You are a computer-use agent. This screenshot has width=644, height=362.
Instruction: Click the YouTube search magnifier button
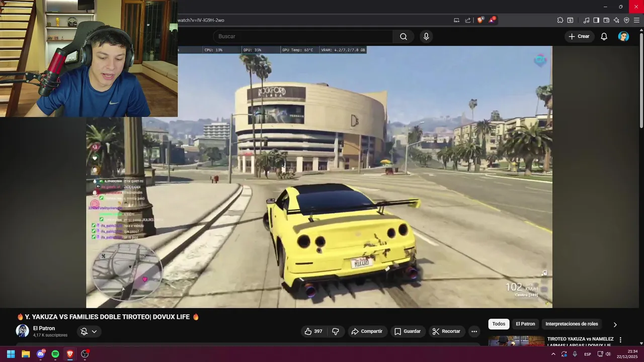pos(404,36)
